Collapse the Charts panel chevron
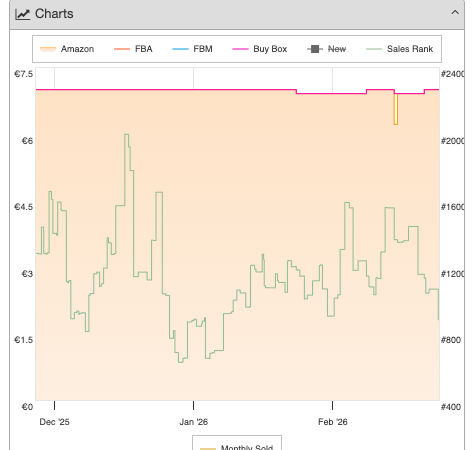Viewport: 474px width, 450px height. [x=455, y=13]
